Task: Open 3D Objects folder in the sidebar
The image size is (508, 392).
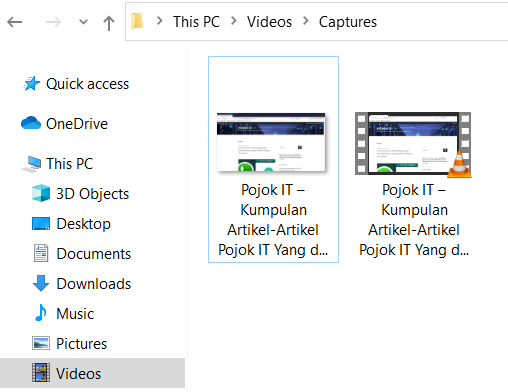Action: [92, 194]
